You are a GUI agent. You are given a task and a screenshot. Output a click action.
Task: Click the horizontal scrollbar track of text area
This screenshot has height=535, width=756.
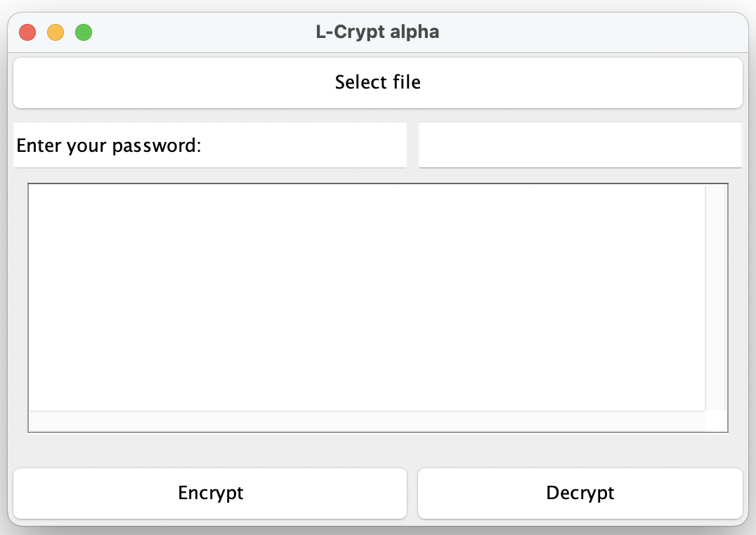365,421
